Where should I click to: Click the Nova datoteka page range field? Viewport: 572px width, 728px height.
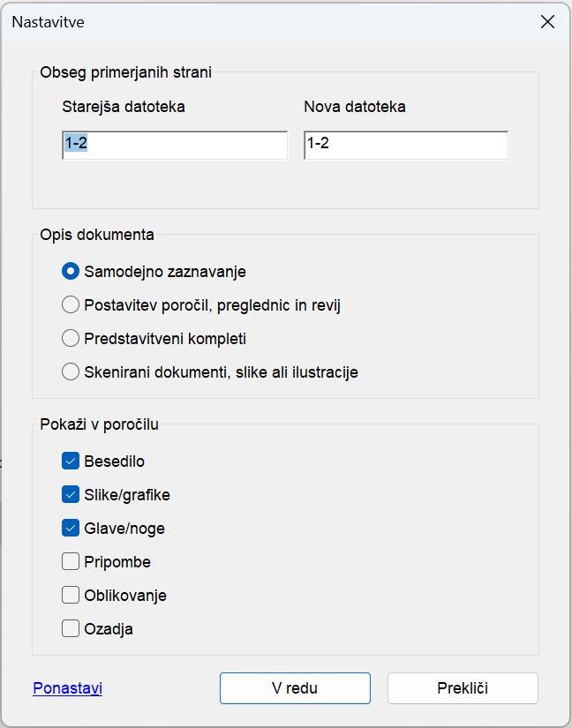[406, 144]
